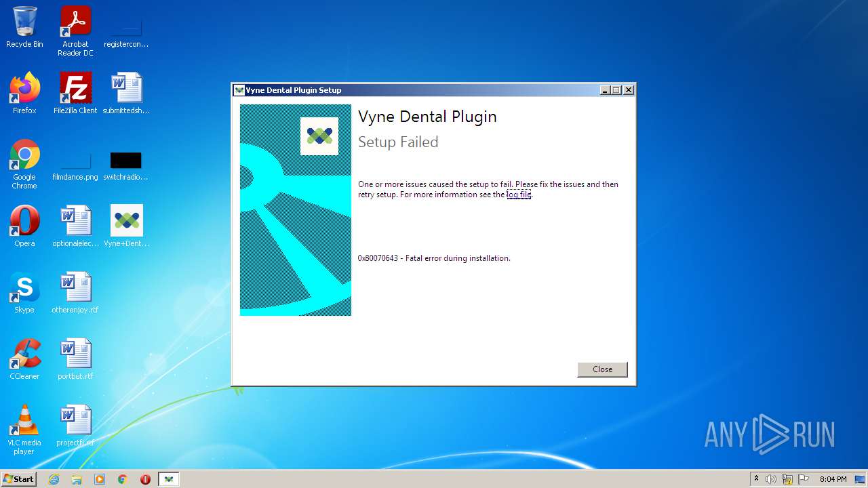
Task: Click the 0x80070643 fatal error message
Action: 434,258
